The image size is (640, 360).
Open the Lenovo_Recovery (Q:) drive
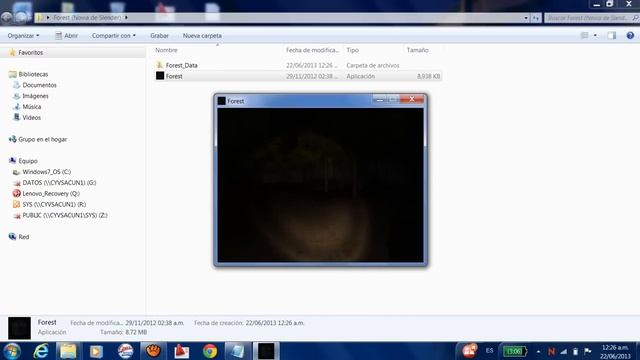tap(51, 193)
